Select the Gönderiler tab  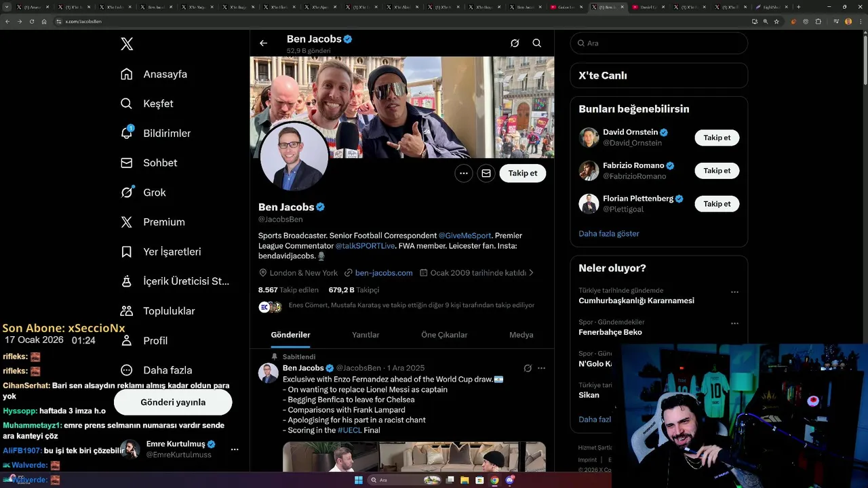click(290, 335)
